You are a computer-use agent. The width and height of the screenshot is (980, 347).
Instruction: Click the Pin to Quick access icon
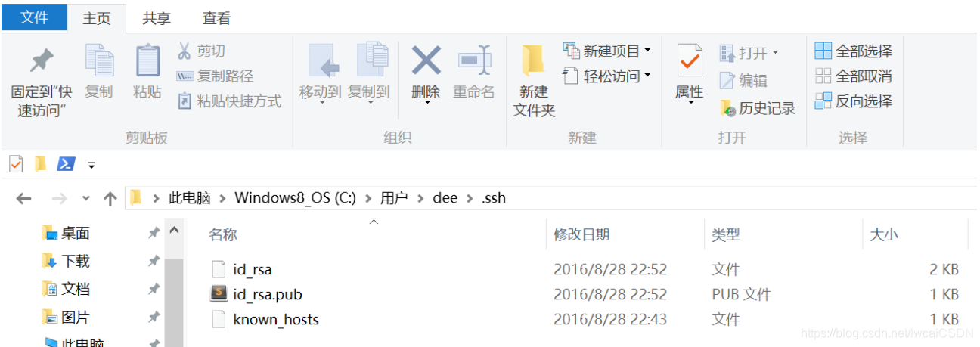click(41, 60)
